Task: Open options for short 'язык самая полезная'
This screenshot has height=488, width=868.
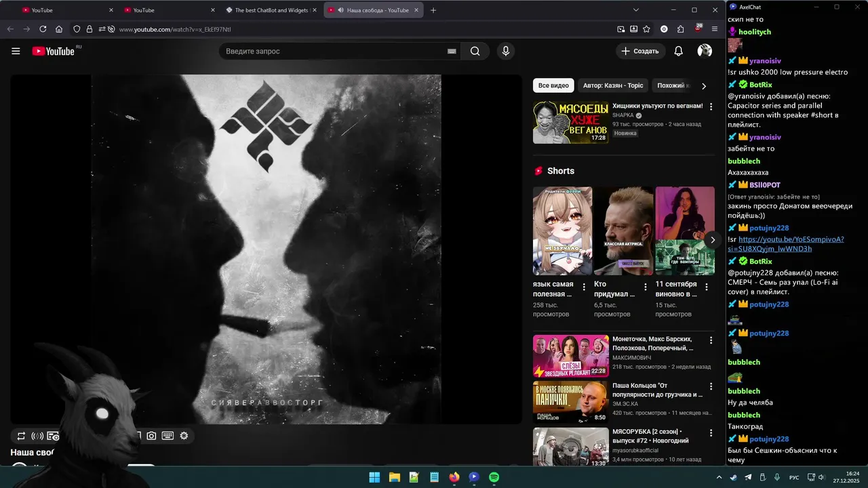Action: [x=584, y=287]
